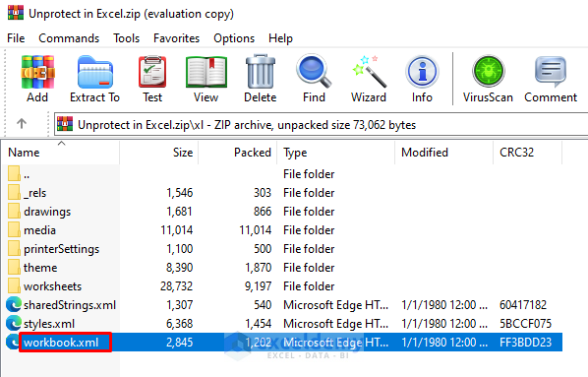Open the Find magnifier tool
The image size is (588, 377).
point(314,72)
